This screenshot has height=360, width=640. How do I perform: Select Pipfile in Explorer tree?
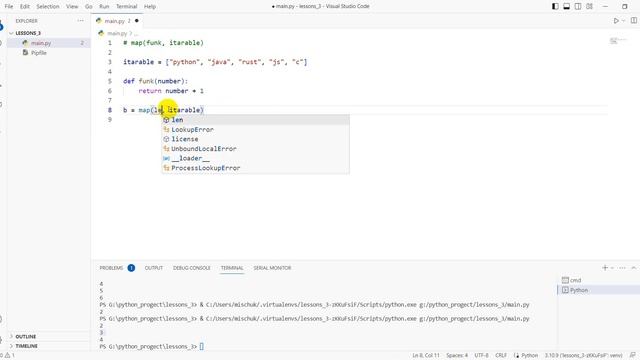[39, 53]
